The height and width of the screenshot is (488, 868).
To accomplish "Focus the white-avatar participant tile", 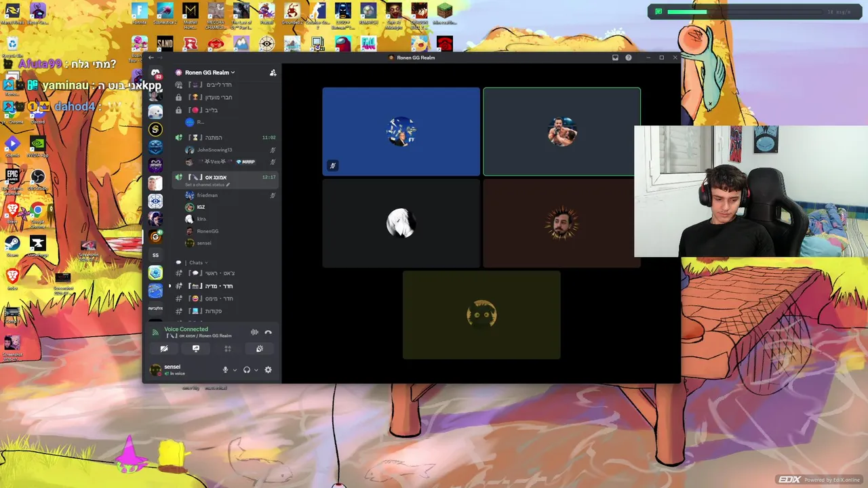I will [x=401, y=223].
